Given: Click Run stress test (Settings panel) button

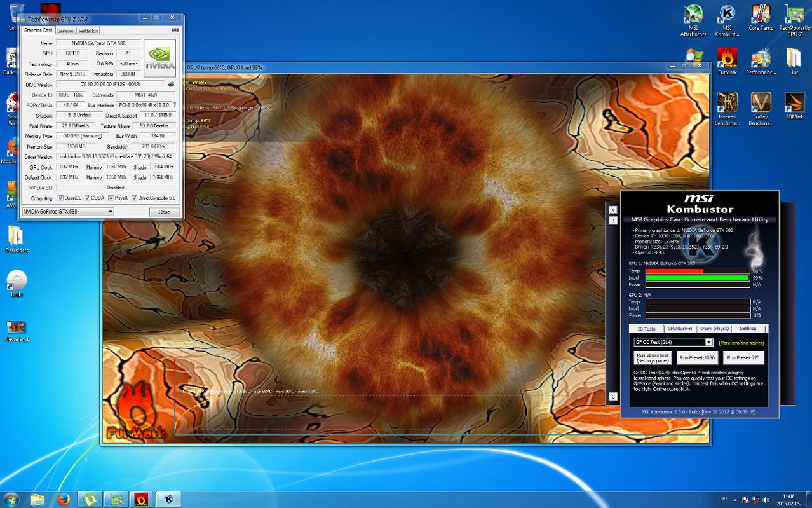Looking at the screenshot, I should (x=653, y=358).
